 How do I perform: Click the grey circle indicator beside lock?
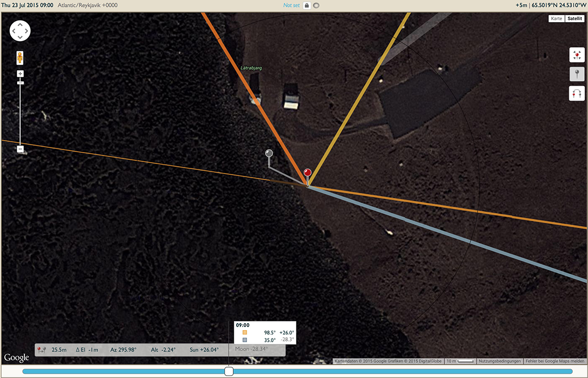[316, 5]
